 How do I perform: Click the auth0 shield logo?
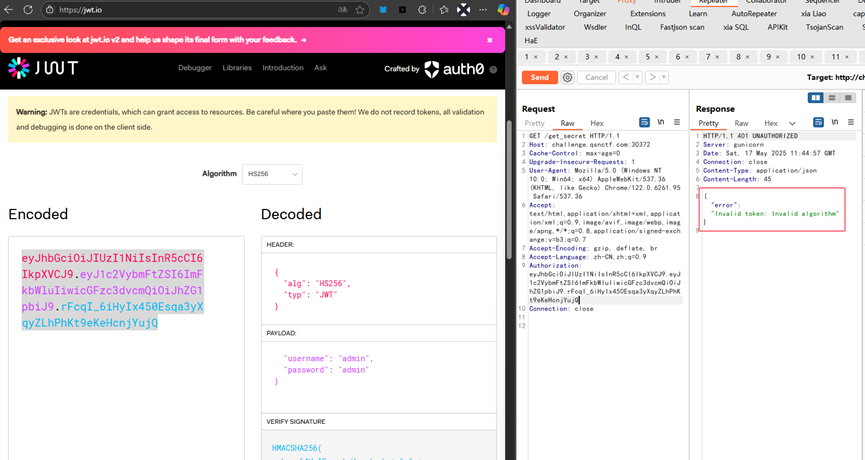431,69
